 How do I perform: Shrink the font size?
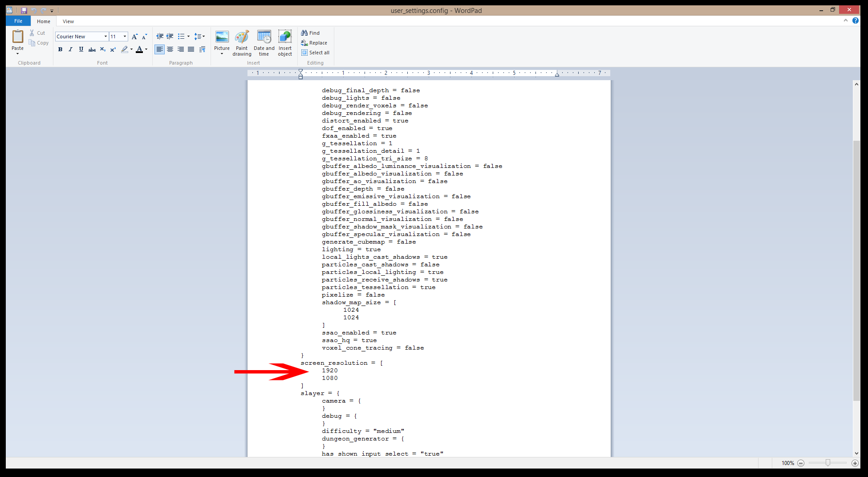pos(144,37)
